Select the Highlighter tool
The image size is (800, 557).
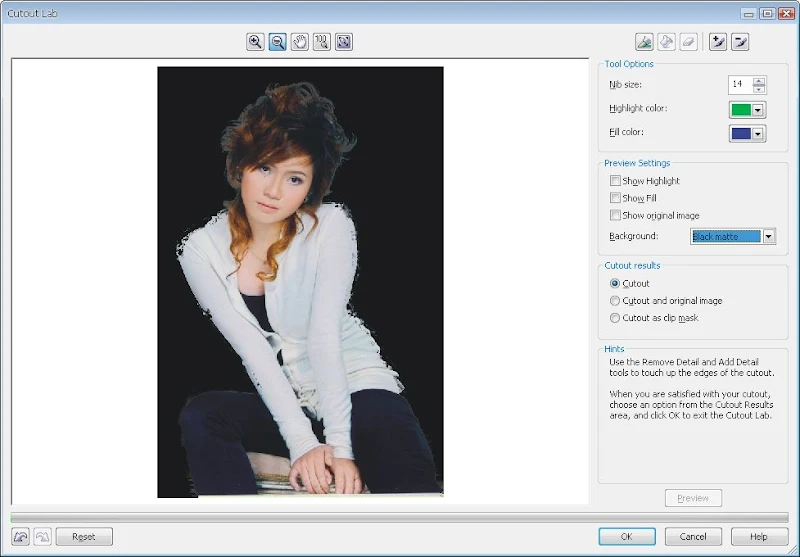click(644, 42)
